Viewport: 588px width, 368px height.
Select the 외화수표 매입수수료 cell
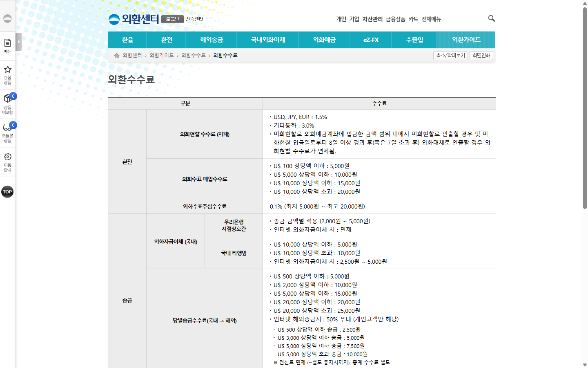(x=205, y=179)
